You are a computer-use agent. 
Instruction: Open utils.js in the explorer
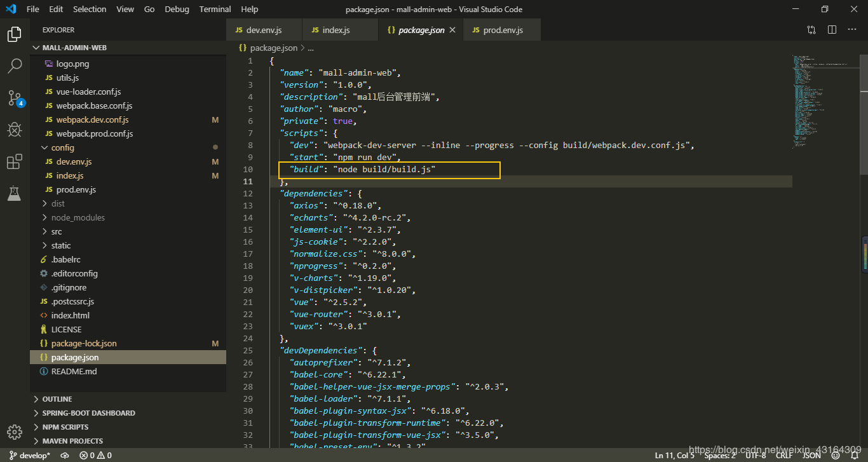[x=128, y=78]
